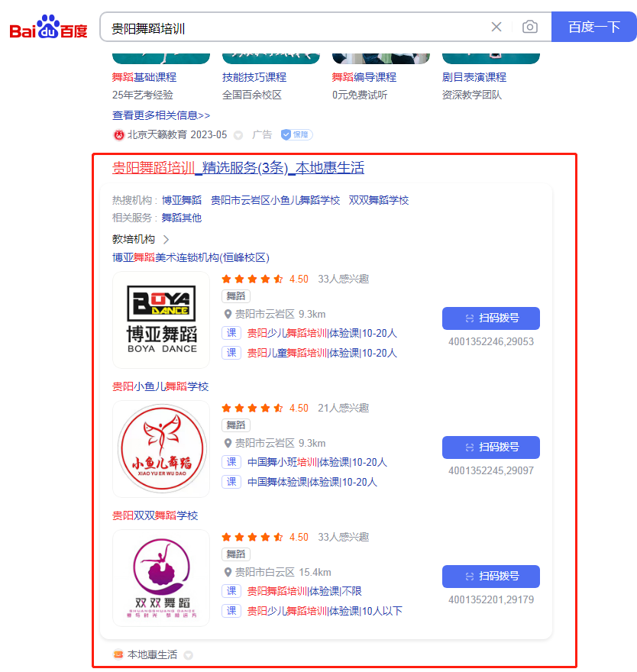Click 舞蹈 tag under 双双舞蹈学校 listing
637x672 pixels.
point(236,554)
